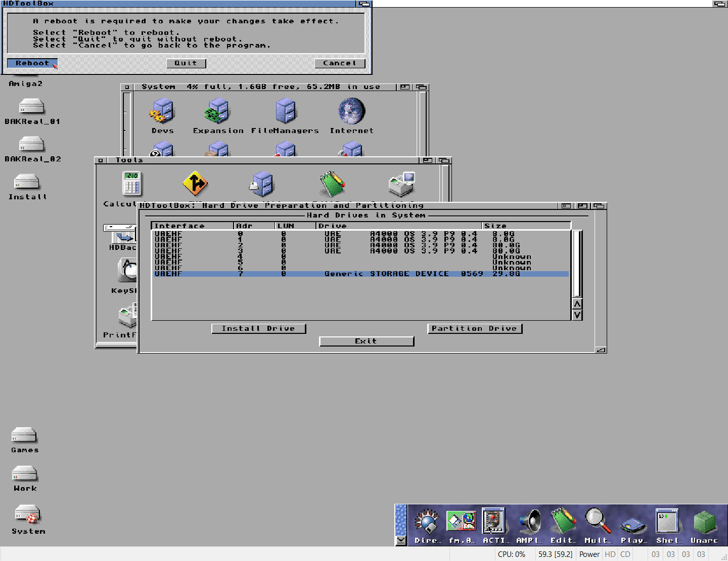This screenshot has height=561, width=728.
Task: Click the HD activity indicator in the status bar
Action: (610, 554)
